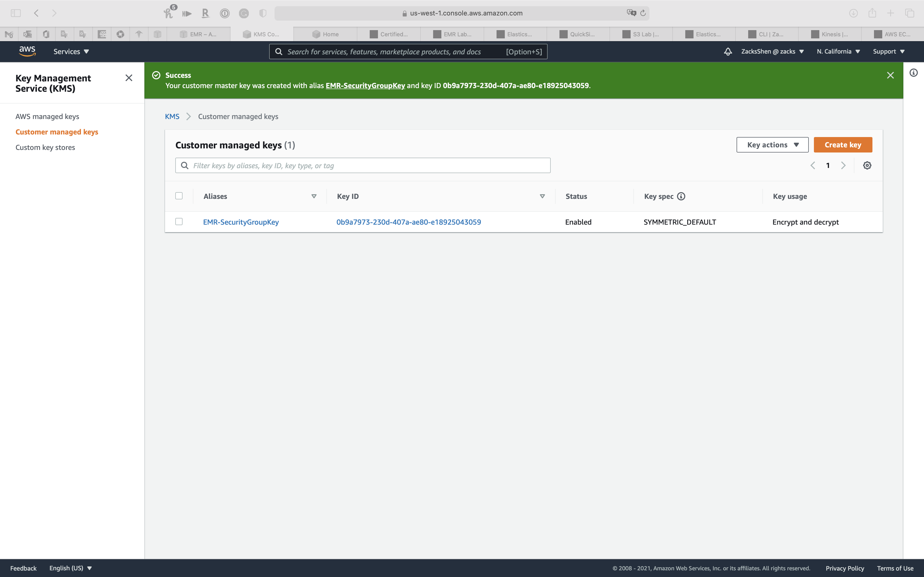The width and height of the screenshot is (924, 577).
Task: Reload the page with refresh icon
Action: [643, 13]
